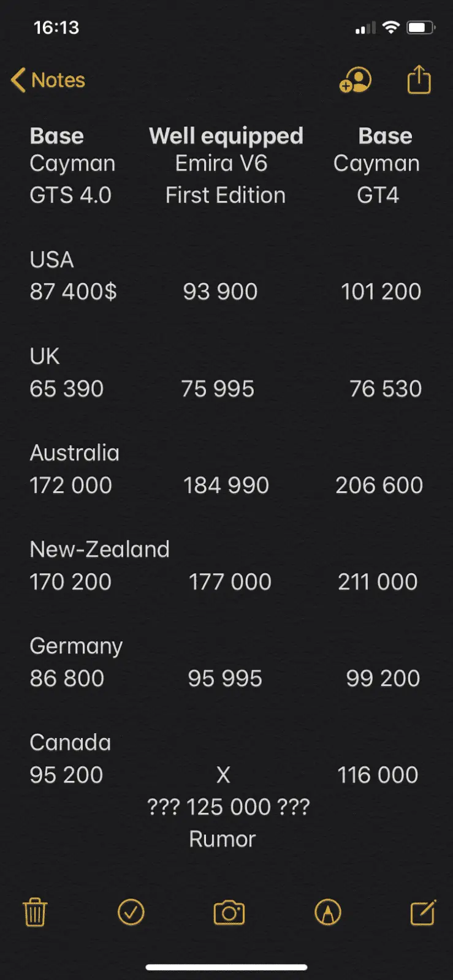Place cursor at "New-Zealand" label
Viewport: 453px width, 980px height.
coord(99,549)
